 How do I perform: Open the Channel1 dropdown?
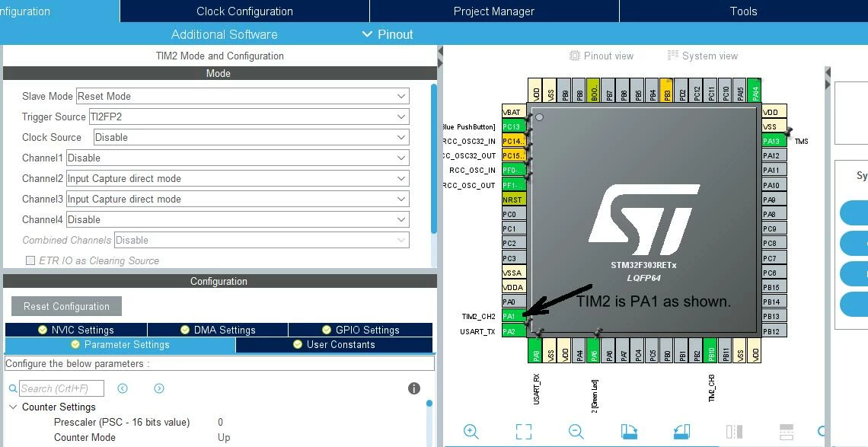point(238,158)
